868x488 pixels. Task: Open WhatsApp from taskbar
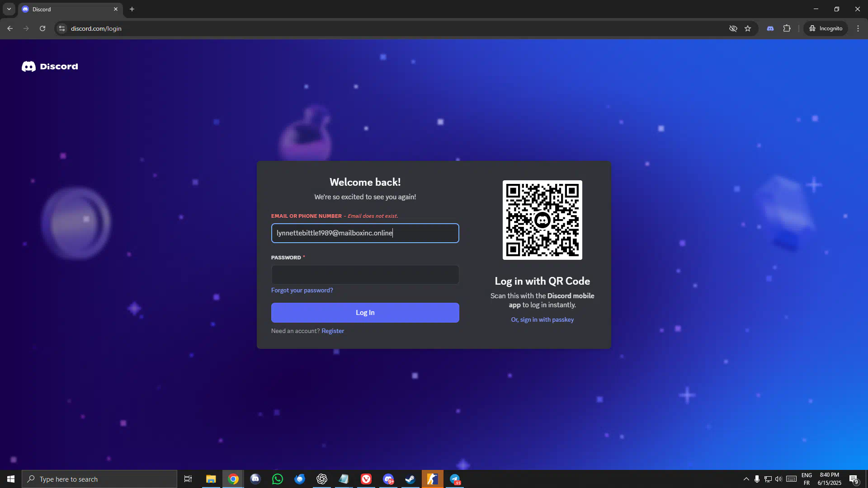click(278, 479)
